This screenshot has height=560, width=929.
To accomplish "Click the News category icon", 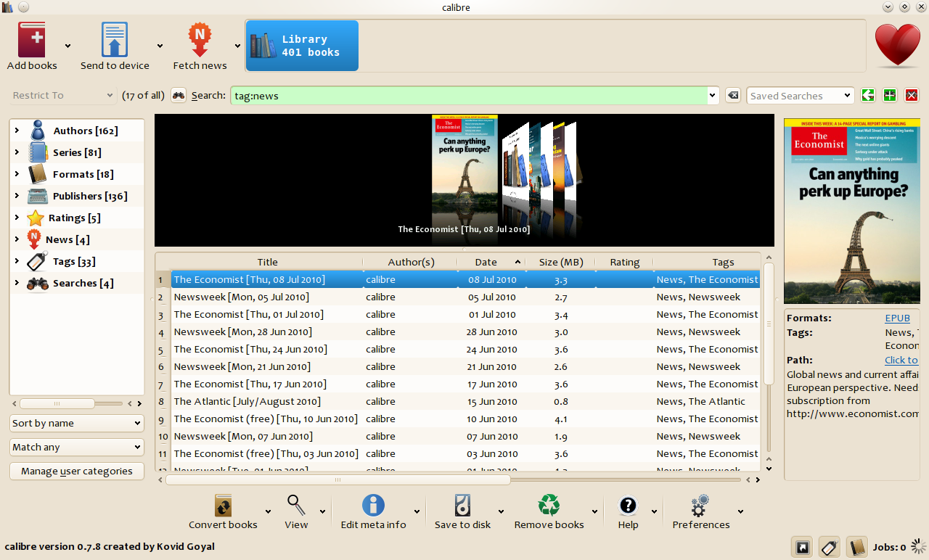I will point(34,239).
